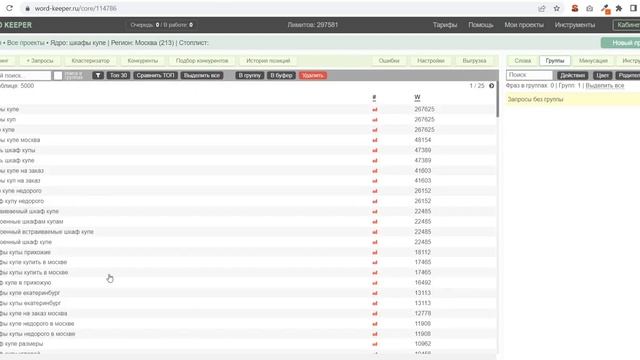Open chart icon for "купе на заказ" 41603 row

coord(375,171)
